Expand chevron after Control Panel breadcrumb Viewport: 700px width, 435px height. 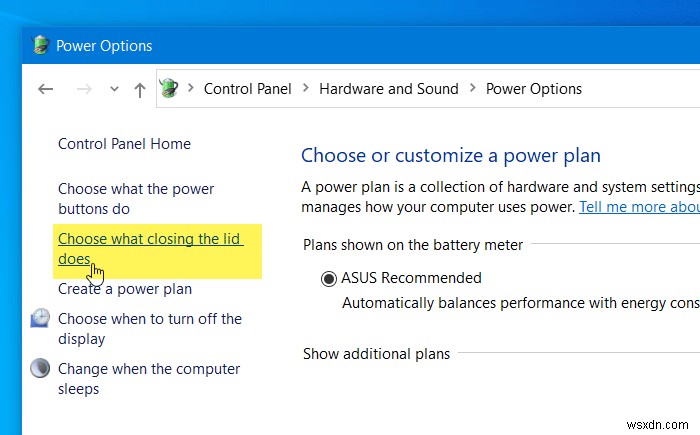point(305,89)
